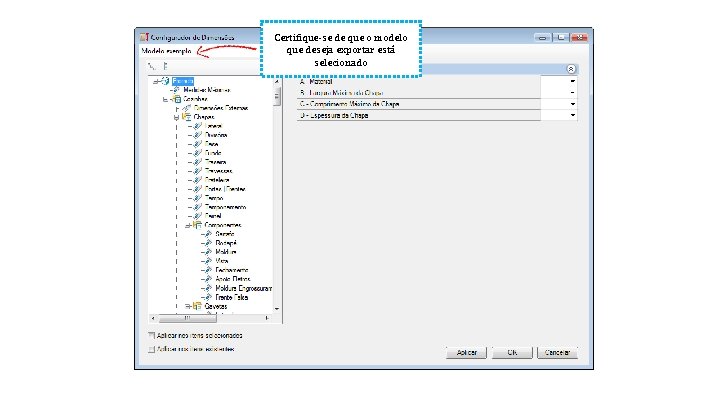Select the Projeto label in the tree
Screen dimensions: 720x405
[x=183, y=81]
